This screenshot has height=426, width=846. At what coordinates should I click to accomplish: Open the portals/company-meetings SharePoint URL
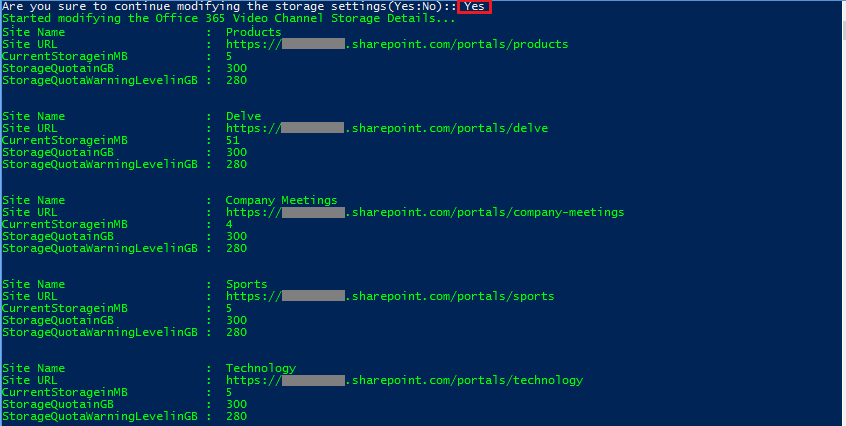tap(424, 212)
